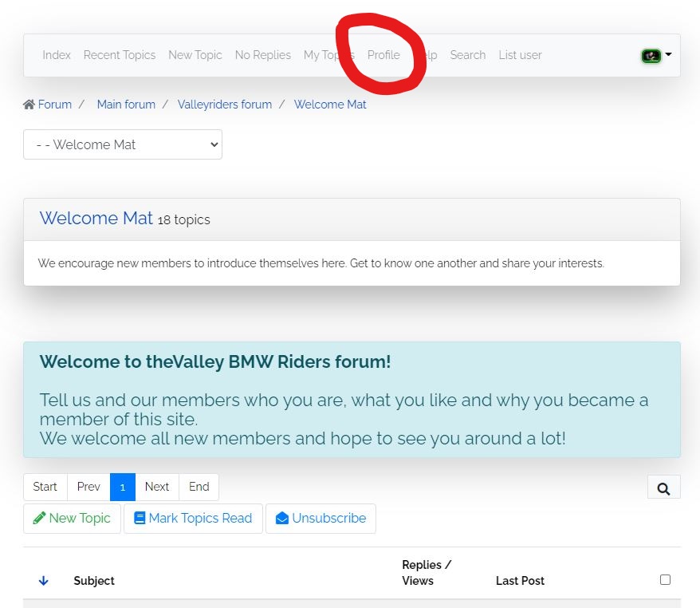The height and width of the screenshot is (608, 700).
Task: Click the Welcome Mat heading link
Action: click(96, 219)
